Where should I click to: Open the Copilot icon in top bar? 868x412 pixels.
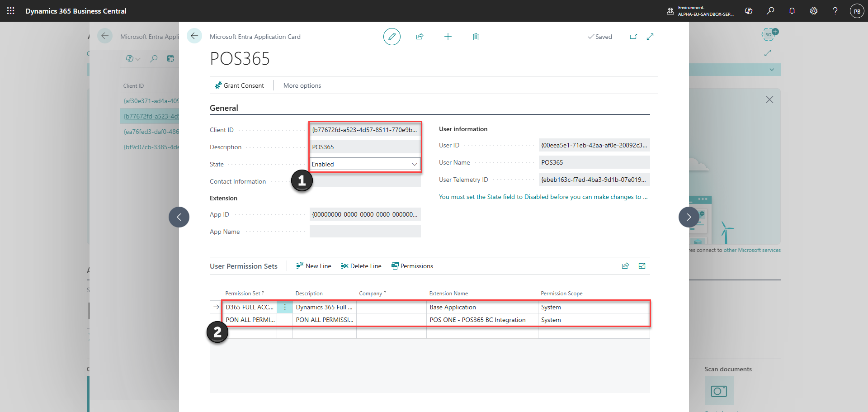pyautogui.click(x=749, y=11)
